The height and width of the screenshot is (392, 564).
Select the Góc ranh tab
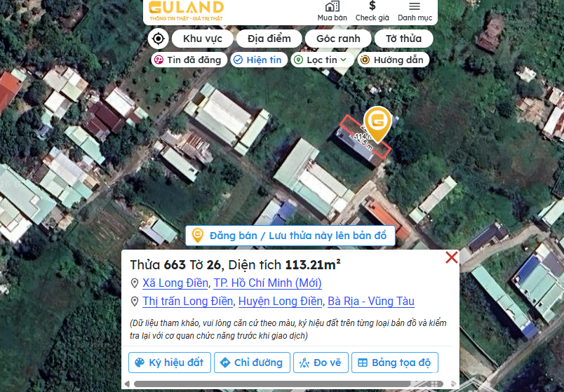pos(338,39)
